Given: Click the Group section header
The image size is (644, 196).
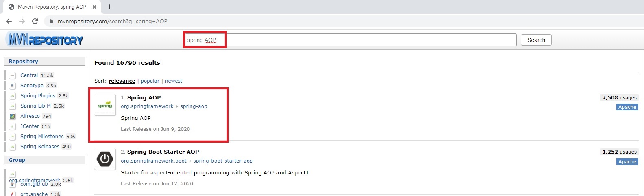Looking at the screenshot, I should (45, 160).
